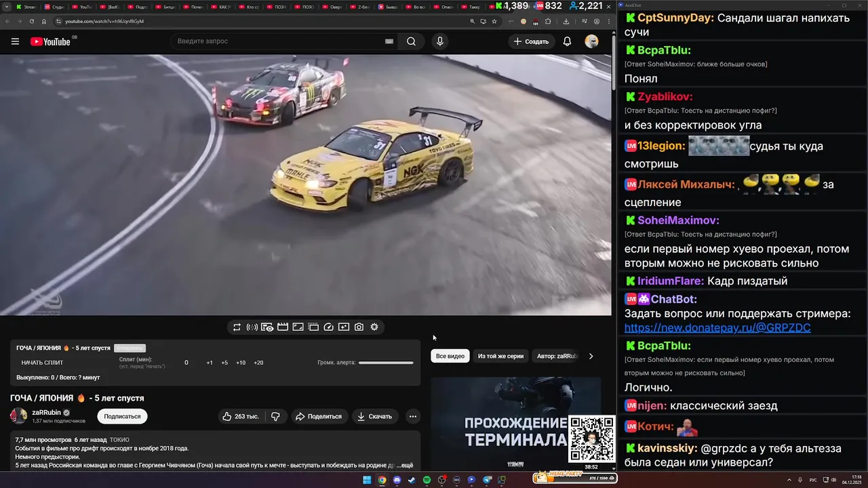The width and height of the screenshot is (868, 488).
Task: Click the Создать create button
Action: tap(531, 41)
